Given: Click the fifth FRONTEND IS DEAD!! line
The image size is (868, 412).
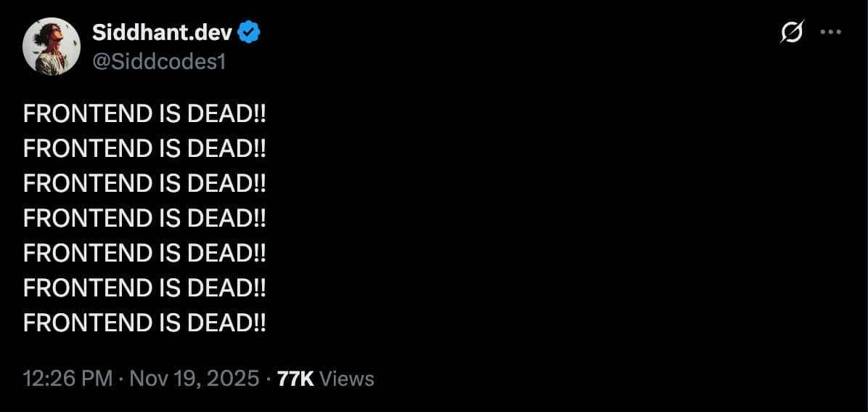Looking at the screenshot, I should tap(144, 253).
